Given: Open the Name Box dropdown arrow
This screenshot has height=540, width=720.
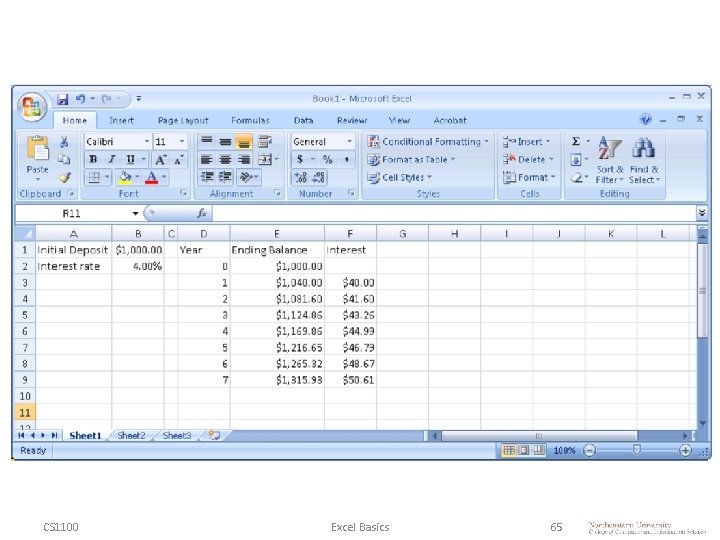Looking at the screenshot, I should tap(135, 214).
